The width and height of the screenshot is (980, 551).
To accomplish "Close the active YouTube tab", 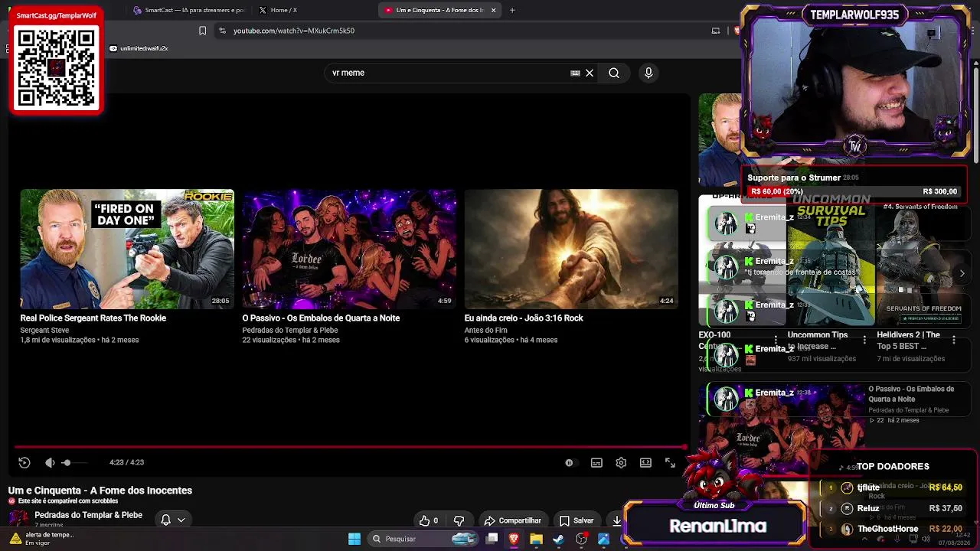I will [494, 10].
